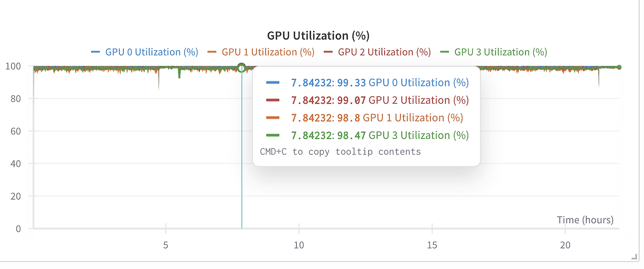644x269 pixels.
Task: Click the blue GPU 0 legend color dash
Action: coord(96,52)
